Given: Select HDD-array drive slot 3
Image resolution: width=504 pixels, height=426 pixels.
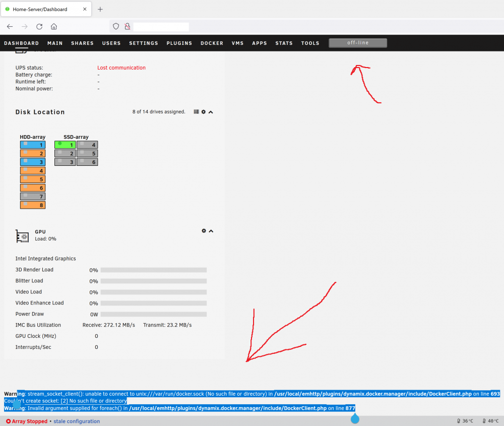Looking at the screenshot, I should (x=33, y=162).
